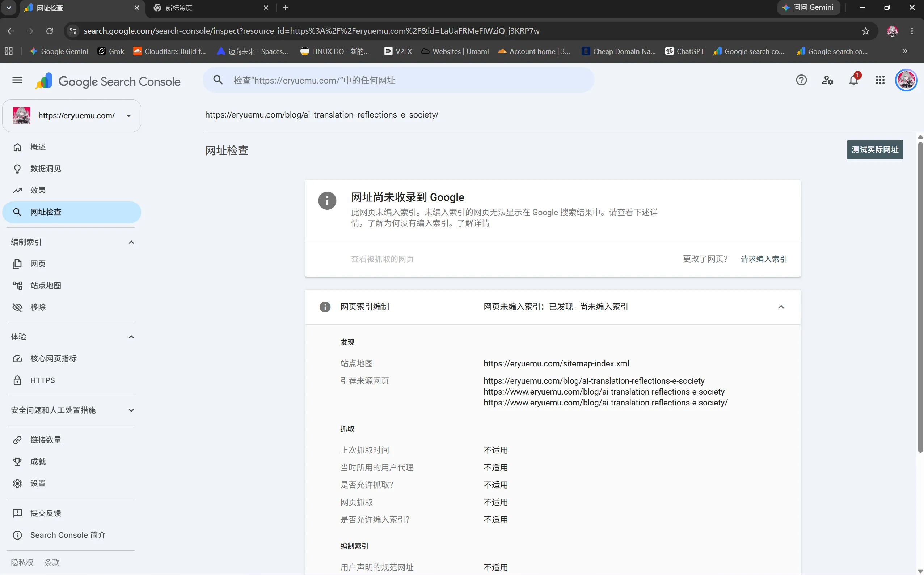Screen dimensions: 924x575
Task: Click 提交反馈 feedback item
Action: (x=72, y=514)
